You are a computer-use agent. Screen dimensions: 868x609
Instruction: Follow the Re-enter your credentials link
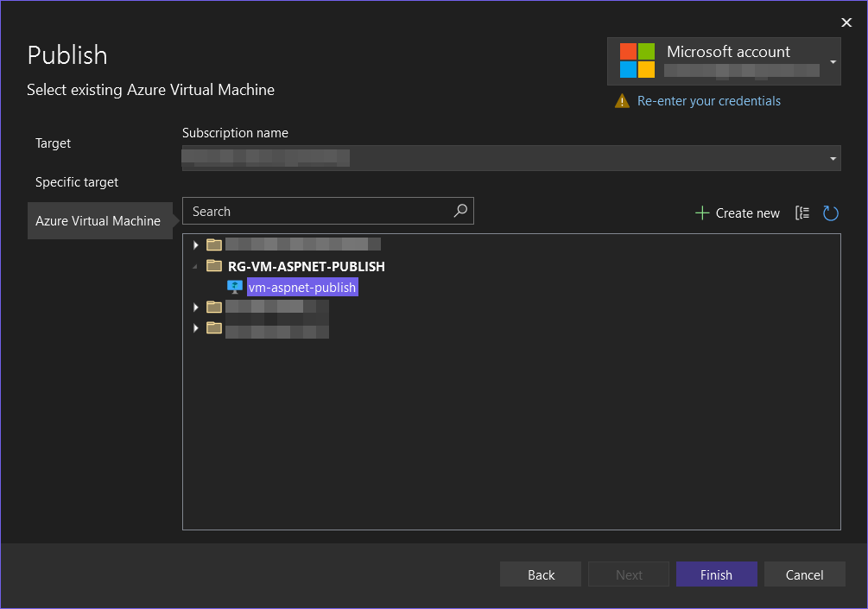click(708, 101)
